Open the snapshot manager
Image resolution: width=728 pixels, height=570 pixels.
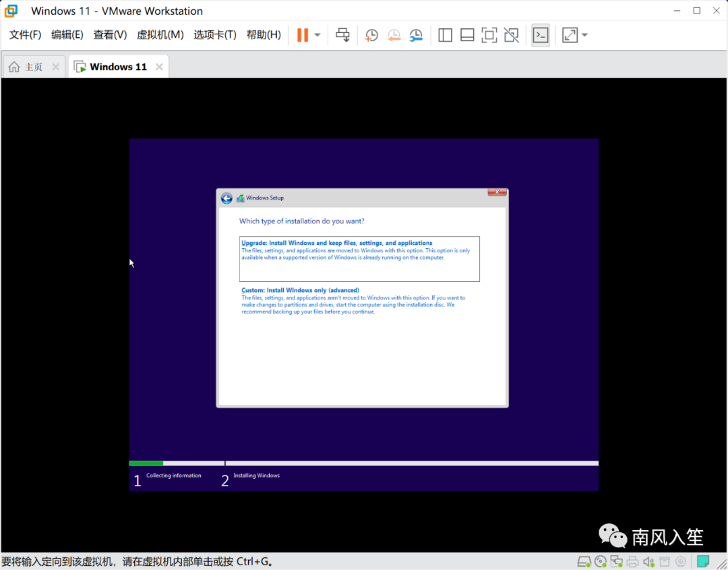coord(416,35)
